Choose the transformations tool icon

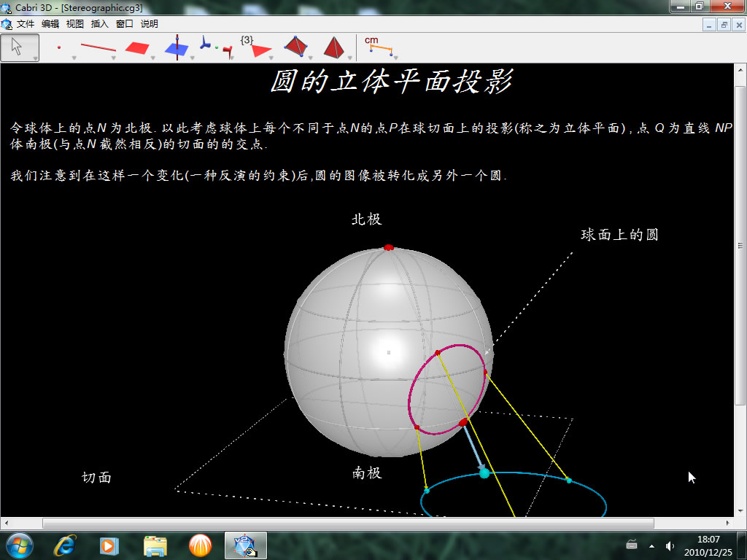[216, 47]
